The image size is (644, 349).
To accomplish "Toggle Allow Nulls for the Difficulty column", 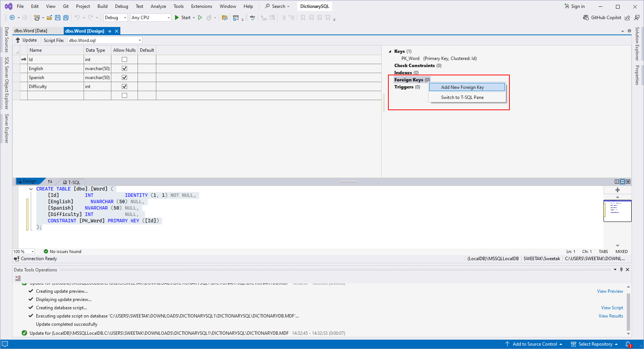I will tap(124, 86).
